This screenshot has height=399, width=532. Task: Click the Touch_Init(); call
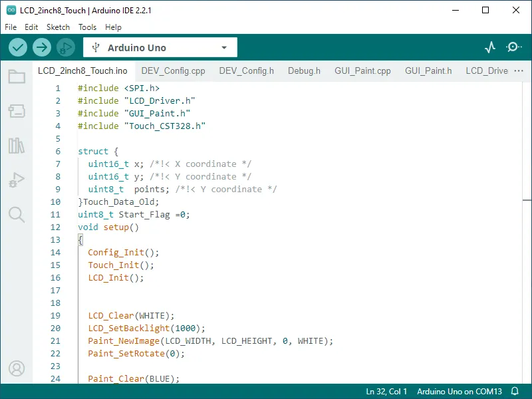[x=121, y=265]
